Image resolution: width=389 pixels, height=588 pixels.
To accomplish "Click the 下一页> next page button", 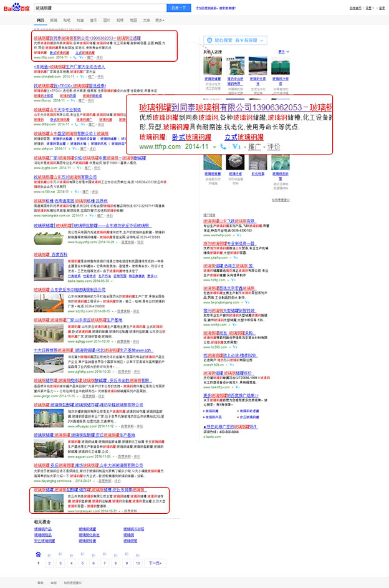I will coord(155,563).
